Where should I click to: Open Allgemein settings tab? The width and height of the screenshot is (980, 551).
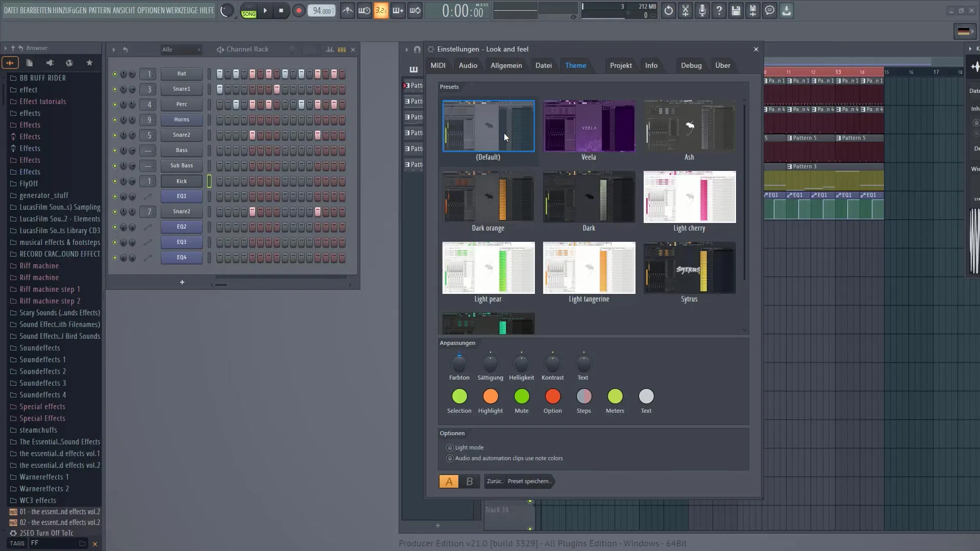(x=506, y=65)
